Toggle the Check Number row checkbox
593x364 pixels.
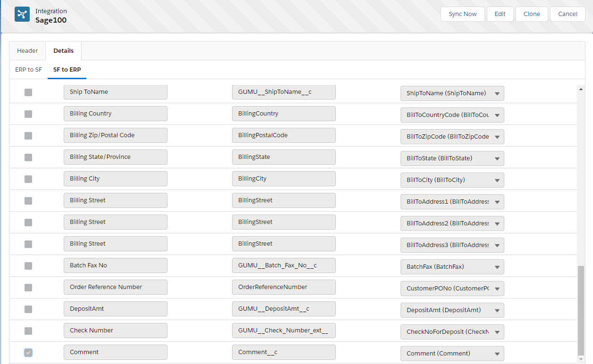28,331
